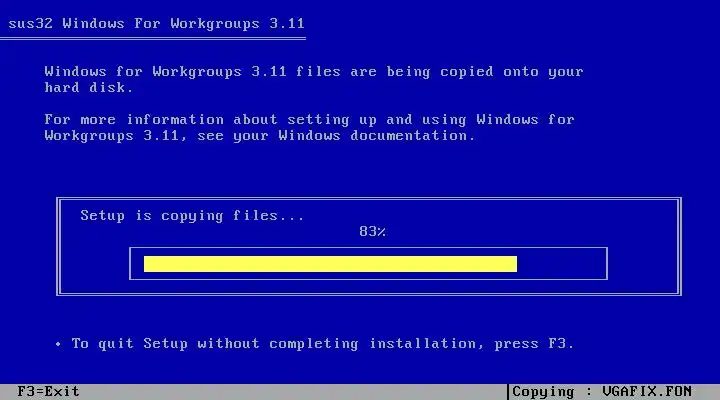Click the 83% progress percentage text
720x400 pixels.
(x=372, y=231)
